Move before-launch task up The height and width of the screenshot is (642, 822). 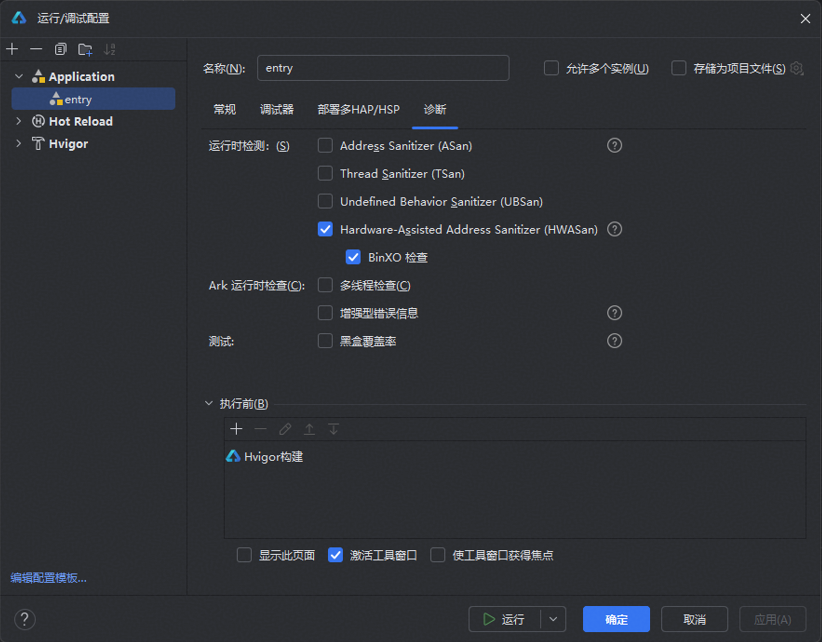click(x=309, y=429)
